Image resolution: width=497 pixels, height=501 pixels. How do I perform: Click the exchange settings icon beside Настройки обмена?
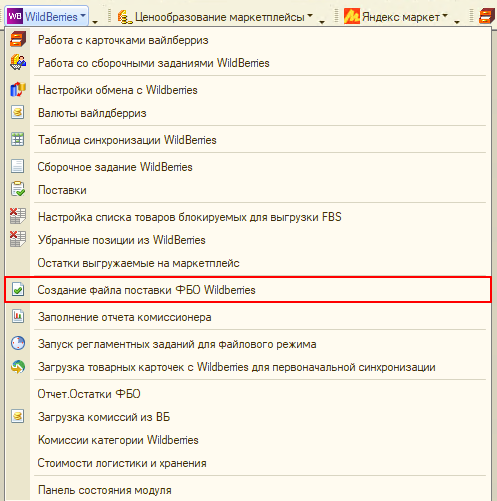pyautogui.click(x=18, y=90)
